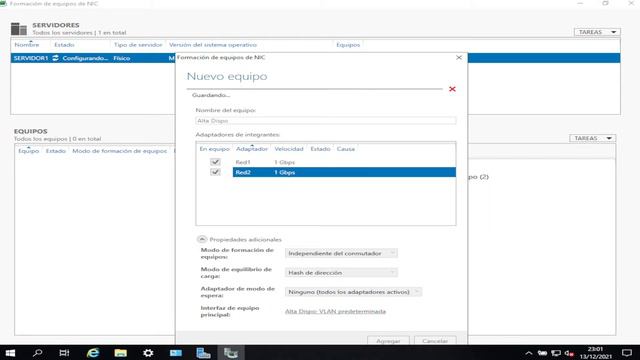Sort by Modo de formación de equipos column
This screenshot has height=360, width=640.
tap(120, 151)
